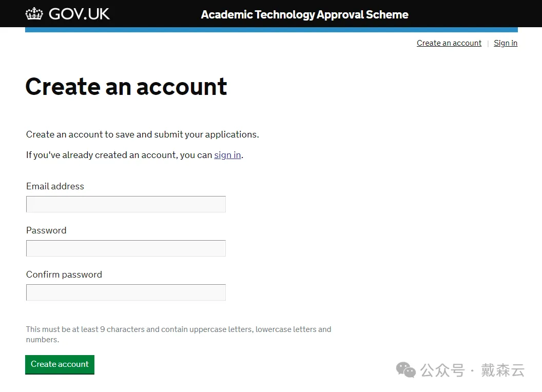Click the Academic Technology Approval Scheme header title
542x392 pixels.
304,14
